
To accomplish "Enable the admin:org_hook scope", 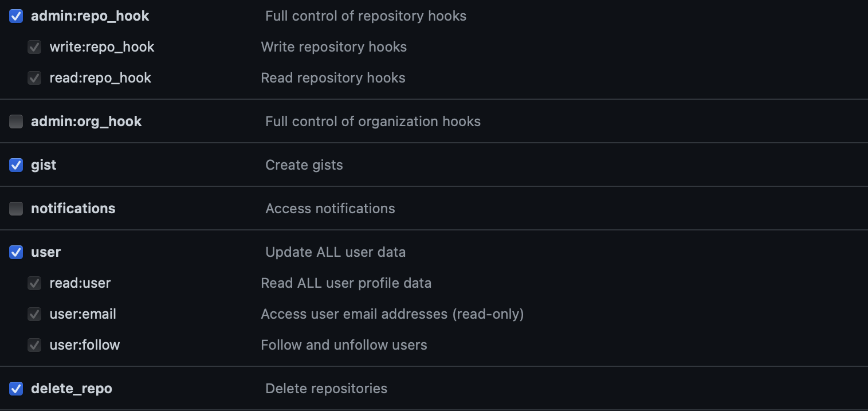I will [15, 121].
